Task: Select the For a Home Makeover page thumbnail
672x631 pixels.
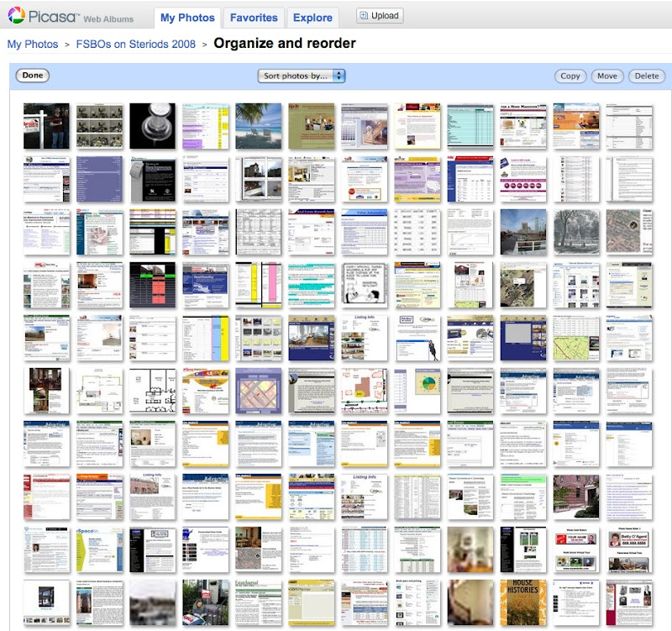Action: (x=523, y=126)
